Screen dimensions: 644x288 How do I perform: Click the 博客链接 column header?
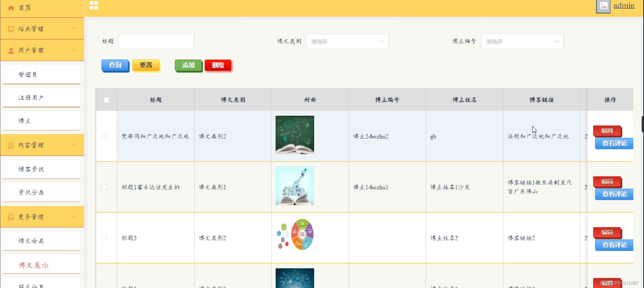542,100
